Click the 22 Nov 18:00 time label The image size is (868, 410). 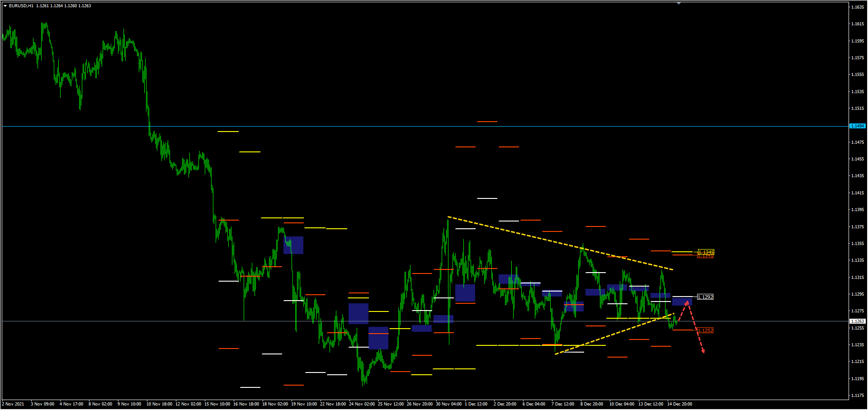click(x=333, y=404)
